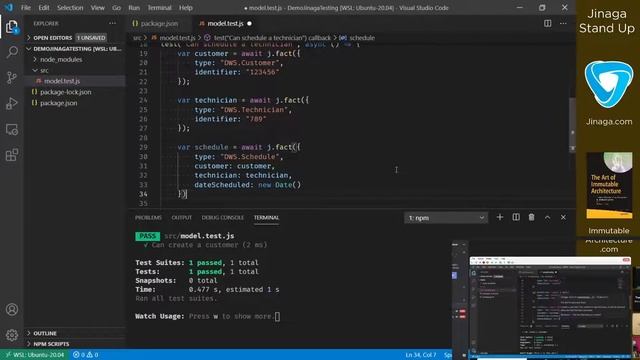Click The Art of Immutable Architecture book cover

click(609, 186)
